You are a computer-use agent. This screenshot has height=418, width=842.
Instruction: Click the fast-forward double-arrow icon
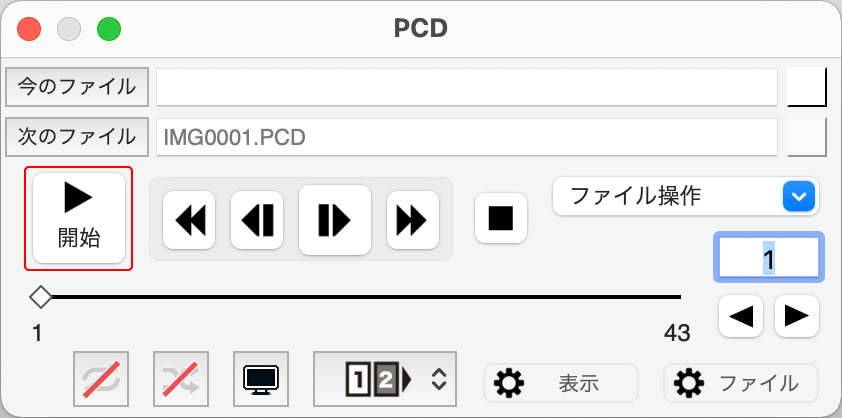click(412, 220)
